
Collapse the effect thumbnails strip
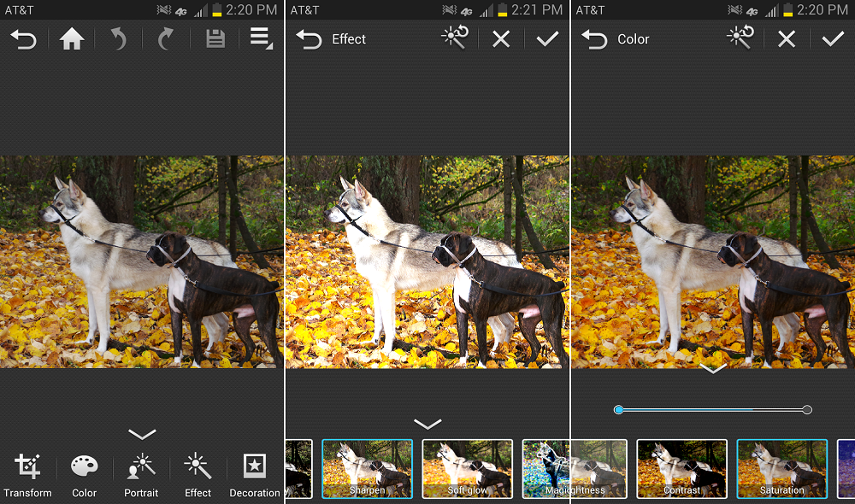pyautogui.click(x=427, y=424)
